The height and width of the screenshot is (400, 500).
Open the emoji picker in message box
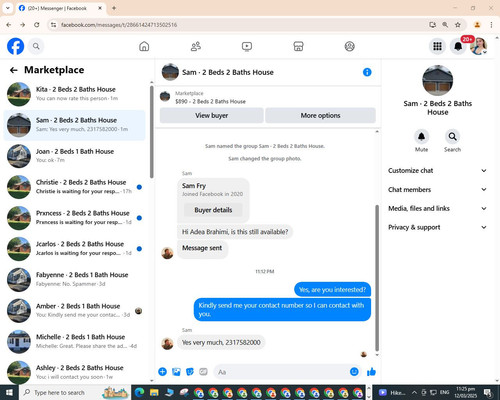tap(354, 372)
